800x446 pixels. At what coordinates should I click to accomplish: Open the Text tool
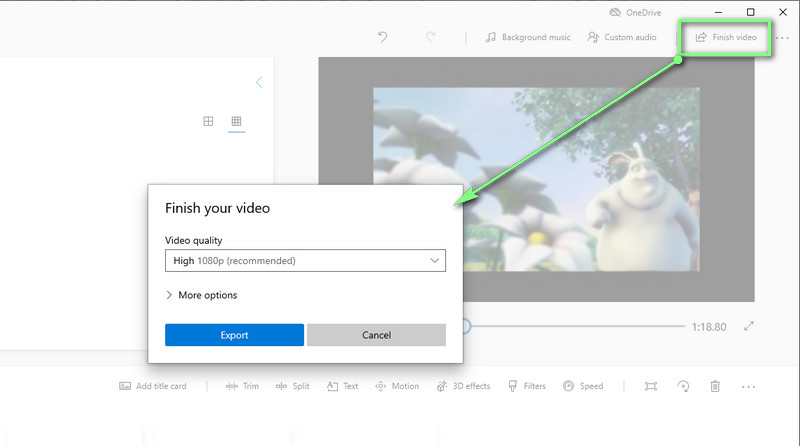click(342, 386)
